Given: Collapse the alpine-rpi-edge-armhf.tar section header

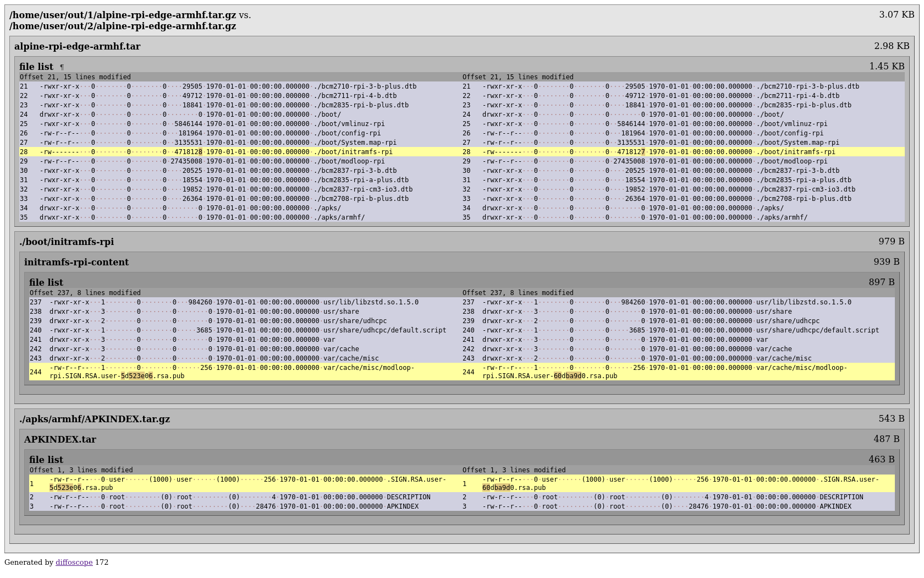Looking at the screenshot, I should pyautogui.click(x=77, y=47).
